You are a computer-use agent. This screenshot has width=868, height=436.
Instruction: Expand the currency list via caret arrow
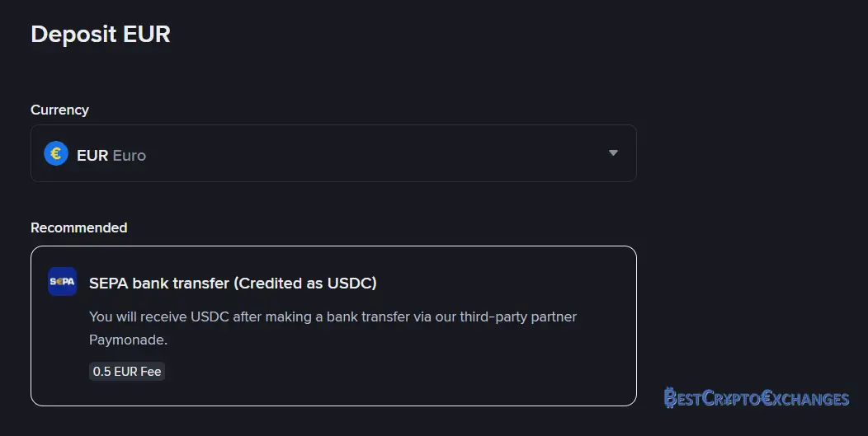(x=613, y=152)
